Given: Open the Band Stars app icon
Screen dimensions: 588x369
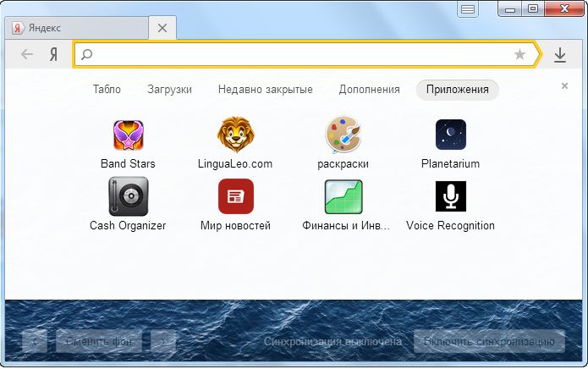Looking at the screenshot, I should tap(129, 135).
